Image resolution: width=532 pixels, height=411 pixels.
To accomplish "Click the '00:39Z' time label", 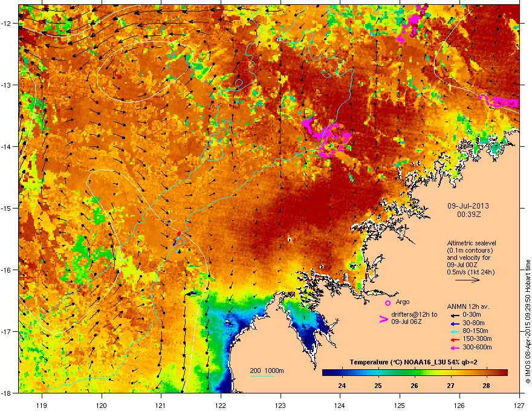I will tap(469, 215).
